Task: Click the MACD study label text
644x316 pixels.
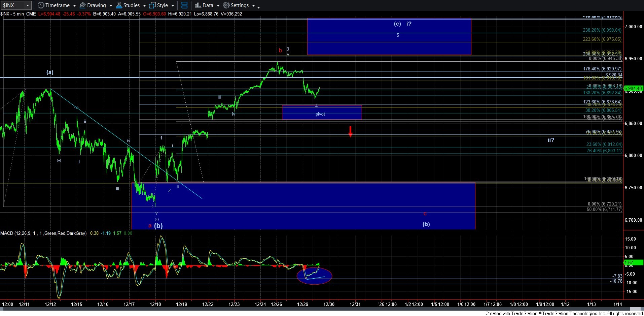Action: click(43, 233)
